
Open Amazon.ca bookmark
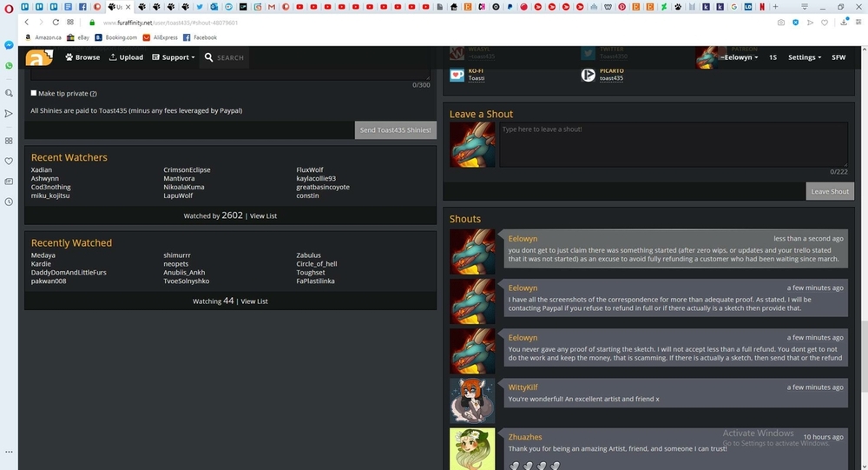coord(43,37)
